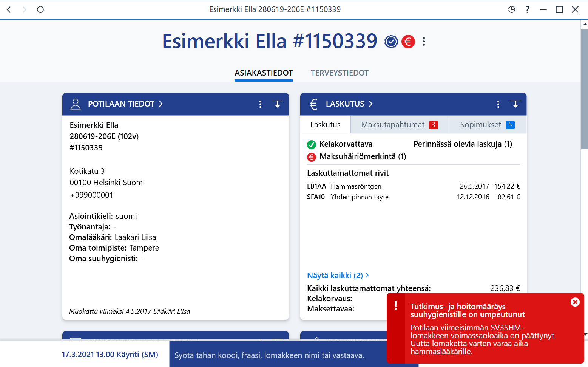588x367 pixels.
Task: Click the vertical scrollbar thumb
Action: click(x=584, y=89)
